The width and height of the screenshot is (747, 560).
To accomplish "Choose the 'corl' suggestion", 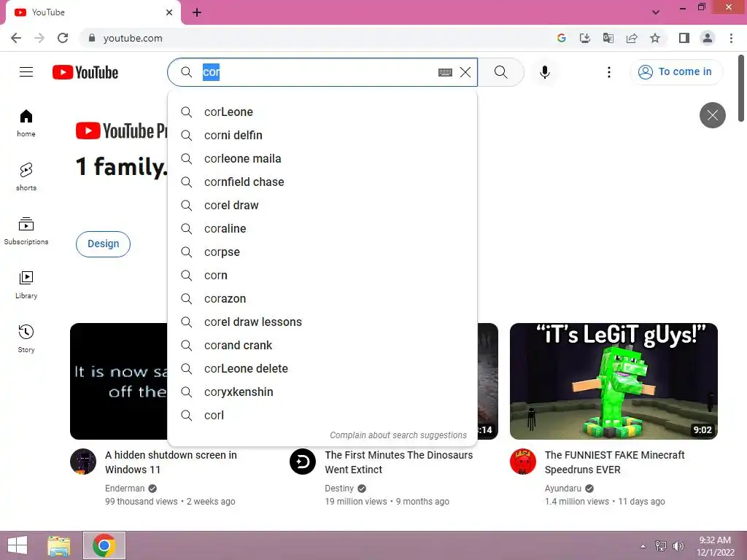I will pos(322,415).
